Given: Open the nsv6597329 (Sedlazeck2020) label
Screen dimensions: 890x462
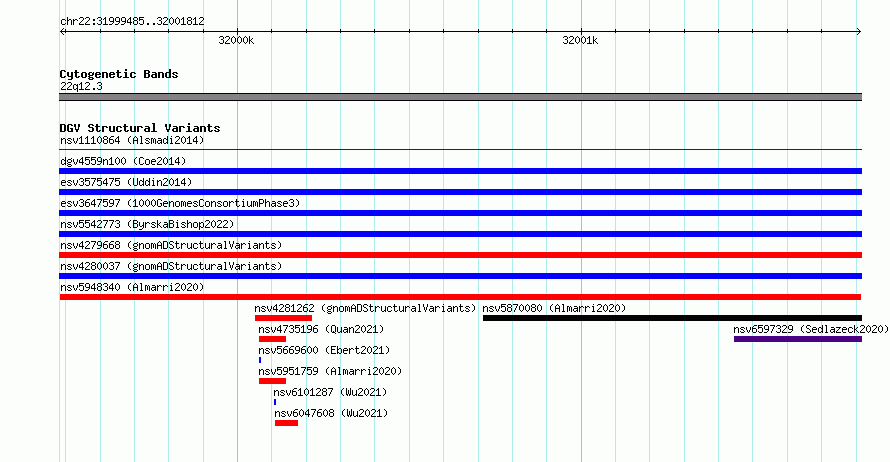Looking at the screenshot, I should pos(811,329).
